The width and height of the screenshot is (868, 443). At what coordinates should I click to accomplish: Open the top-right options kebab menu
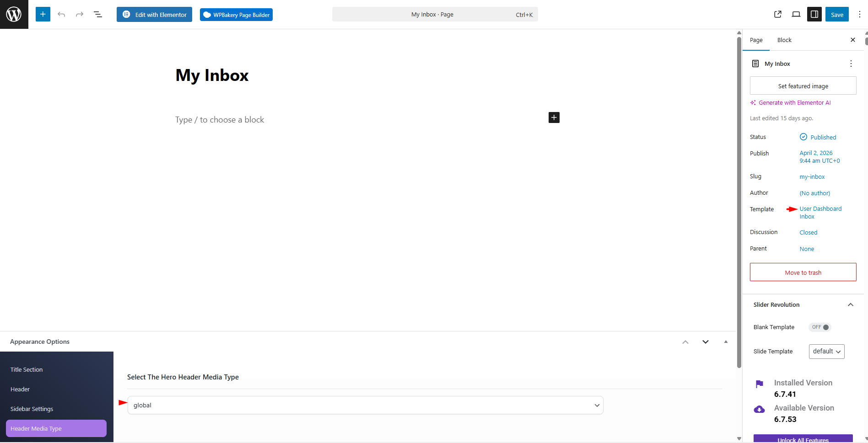pyautogui.click(x=859, y=15)
